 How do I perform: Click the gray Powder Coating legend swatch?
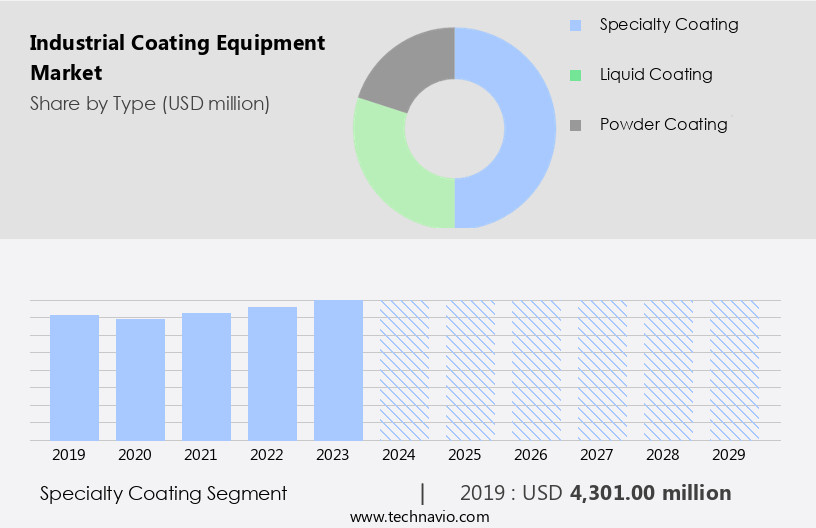pyautogui.click(x=574, y=125)
